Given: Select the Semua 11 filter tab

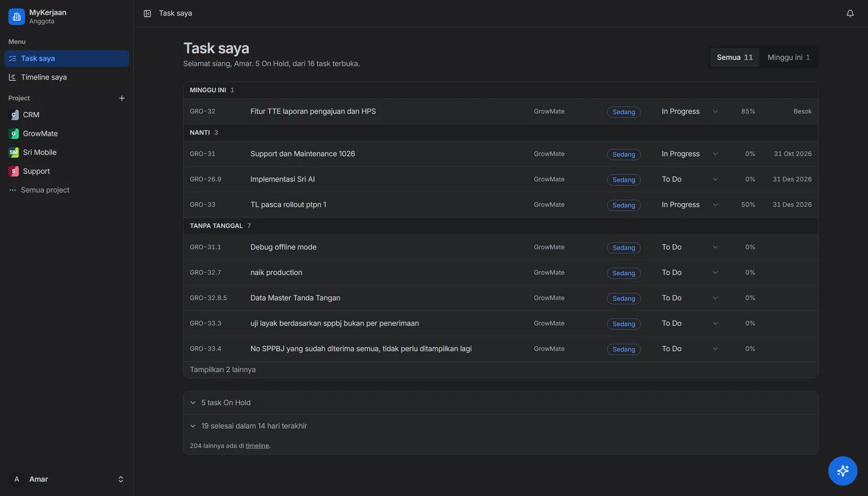Looking at the screenshot, I should tap(735, 57).
